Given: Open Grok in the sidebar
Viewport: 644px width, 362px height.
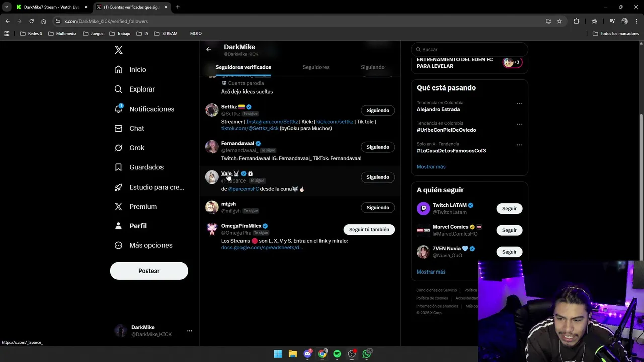Looking at the screenshot, I should [129, 148].
